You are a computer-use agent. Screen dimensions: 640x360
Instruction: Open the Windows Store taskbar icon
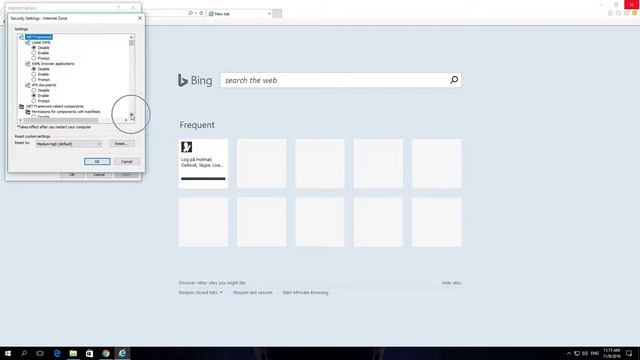[89, 353]
